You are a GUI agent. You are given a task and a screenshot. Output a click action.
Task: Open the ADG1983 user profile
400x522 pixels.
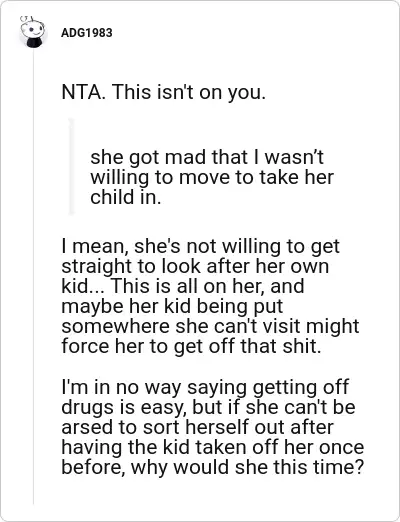[87, 33]
